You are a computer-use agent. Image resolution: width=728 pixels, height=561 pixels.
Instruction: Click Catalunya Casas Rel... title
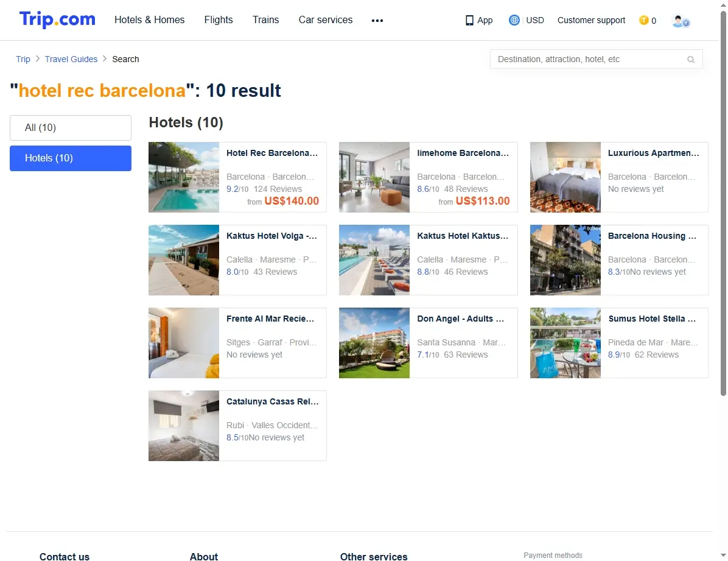click(273, 401)
